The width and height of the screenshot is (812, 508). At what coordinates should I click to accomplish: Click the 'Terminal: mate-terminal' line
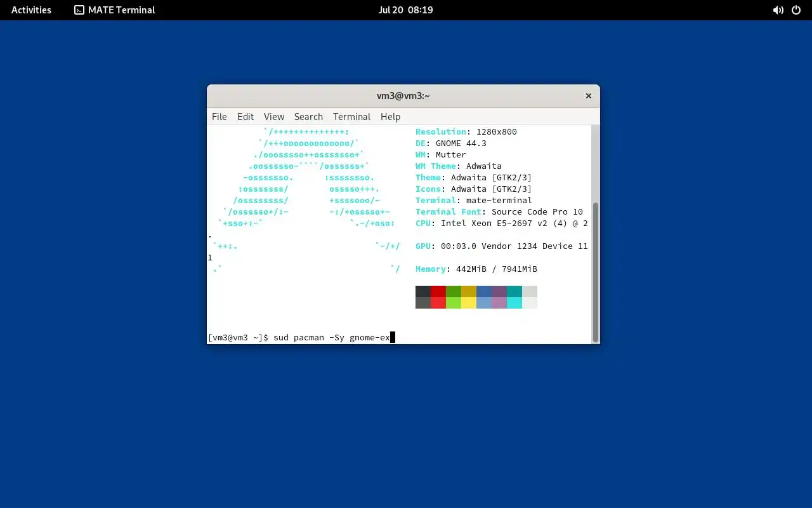pos(474,201)
